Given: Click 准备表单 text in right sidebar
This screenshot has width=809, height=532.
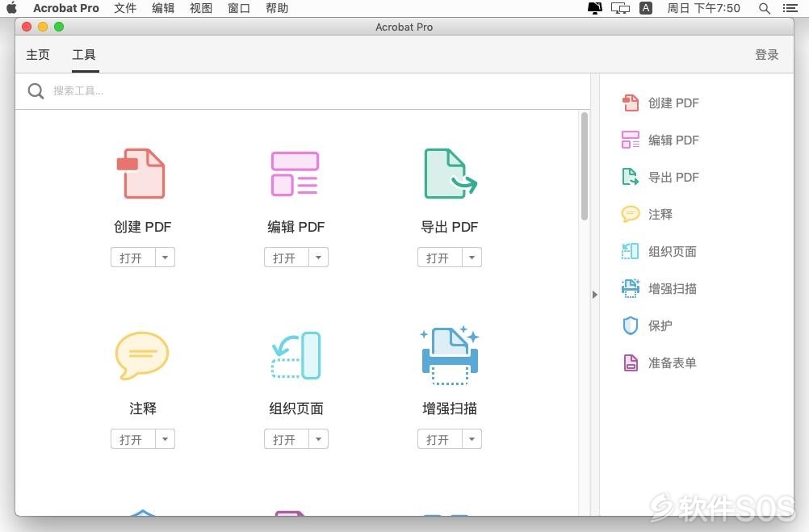Looking at the screenshot, I should 673,362.
